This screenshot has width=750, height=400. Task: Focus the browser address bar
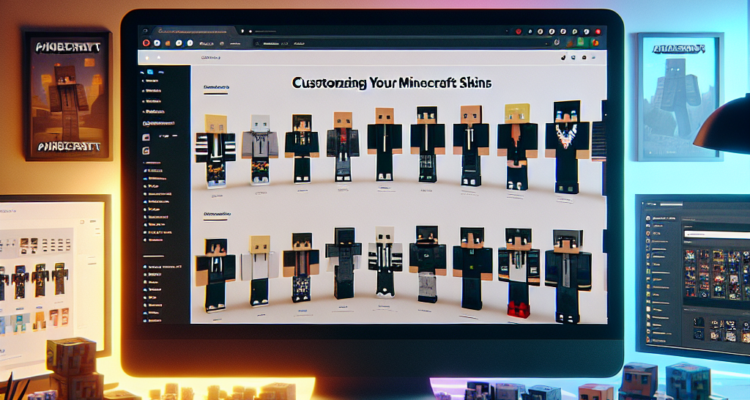pos(402,43)
